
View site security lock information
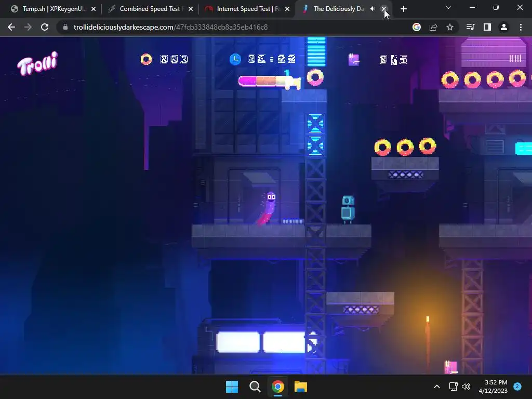[65, 27]
